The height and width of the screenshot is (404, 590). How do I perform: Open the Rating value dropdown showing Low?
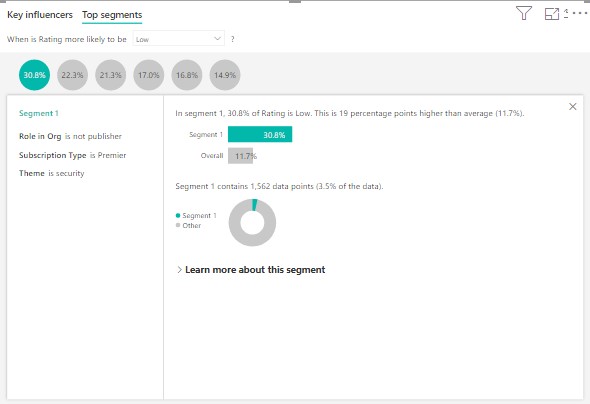tap(179, 39)
